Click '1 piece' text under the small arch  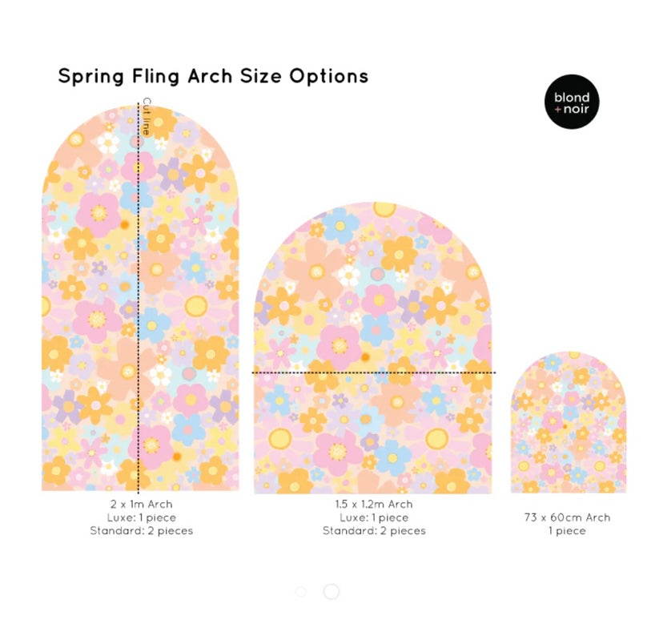(x=567, y=530)
